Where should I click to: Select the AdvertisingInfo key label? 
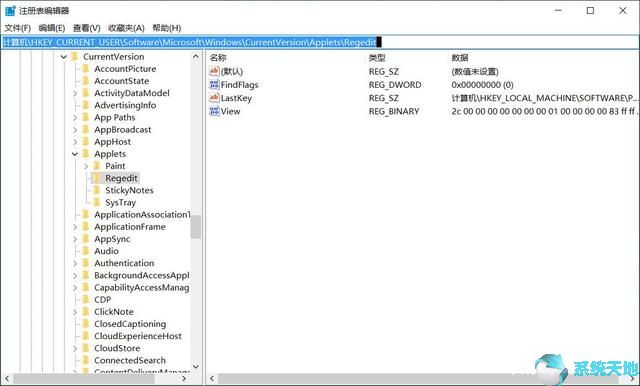[x=125, y=105]
